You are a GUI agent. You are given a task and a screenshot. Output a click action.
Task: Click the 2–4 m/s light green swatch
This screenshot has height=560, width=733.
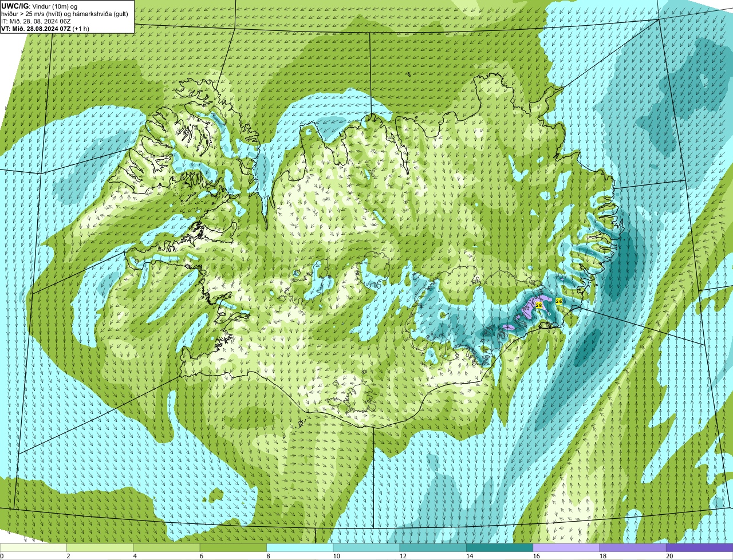(x=100, y=548)
